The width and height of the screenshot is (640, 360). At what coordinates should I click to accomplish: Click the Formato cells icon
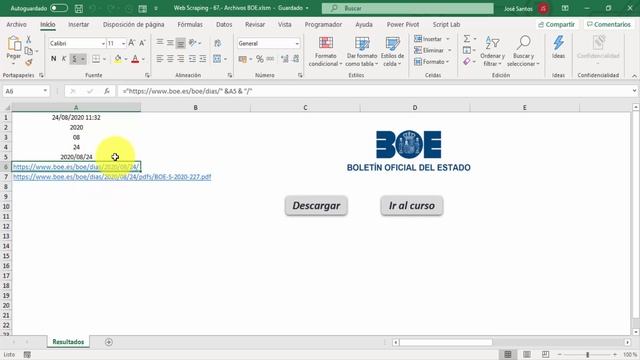pos(418,62)
